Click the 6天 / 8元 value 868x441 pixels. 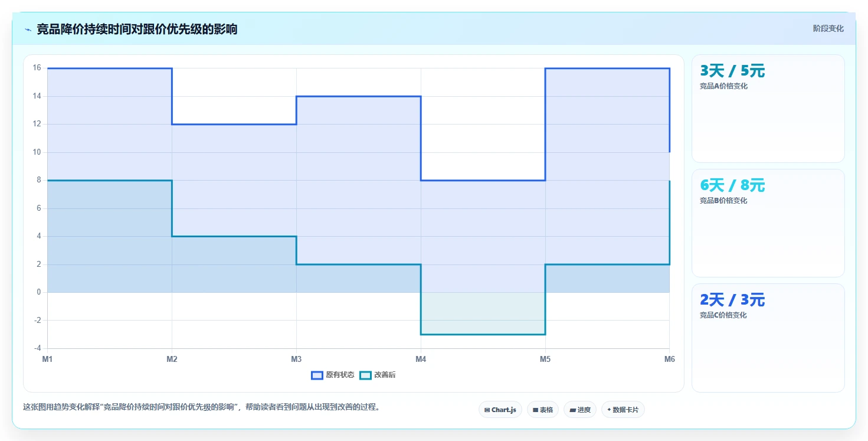click(x=732, y=185)
